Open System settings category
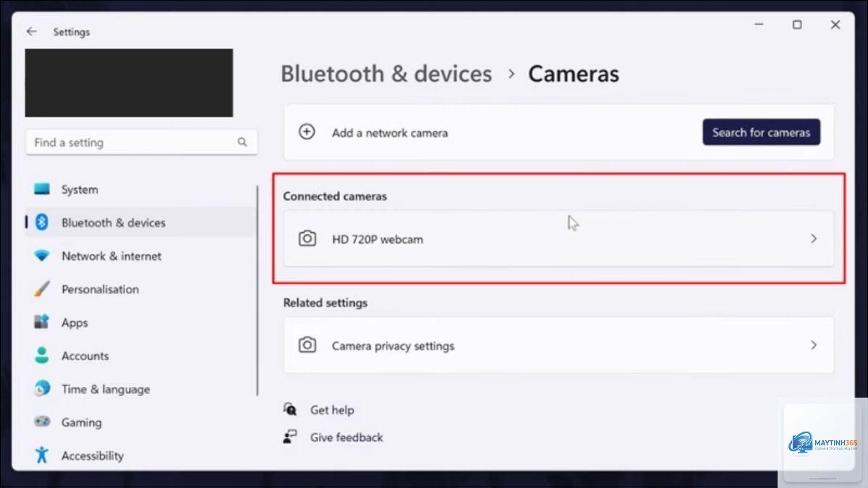Image resolution: width=868 pixels, height=488 pixels. (x=140, y=189)
